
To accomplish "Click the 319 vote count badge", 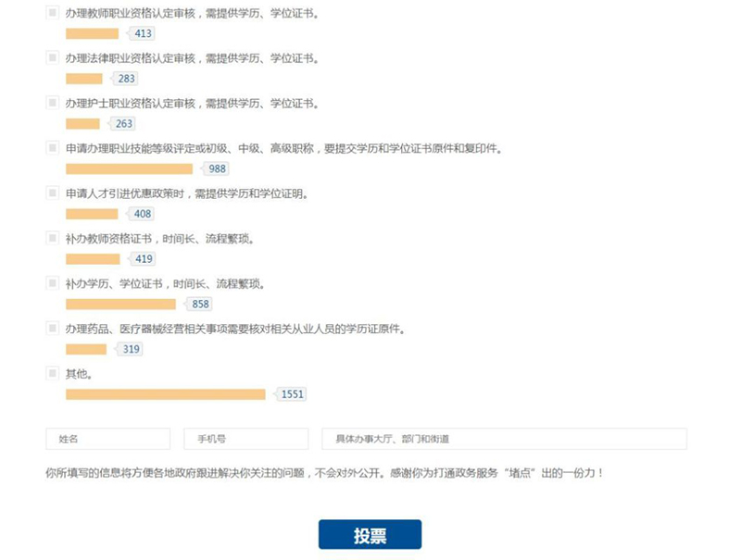I will [x=131, y=349].
